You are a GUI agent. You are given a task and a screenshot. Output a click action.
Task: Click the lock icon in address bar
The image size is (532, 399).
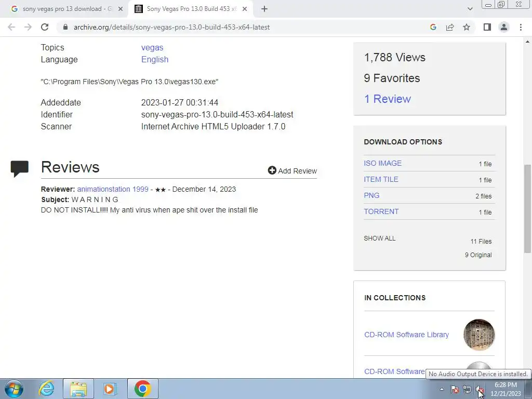[x=65, y=27]
